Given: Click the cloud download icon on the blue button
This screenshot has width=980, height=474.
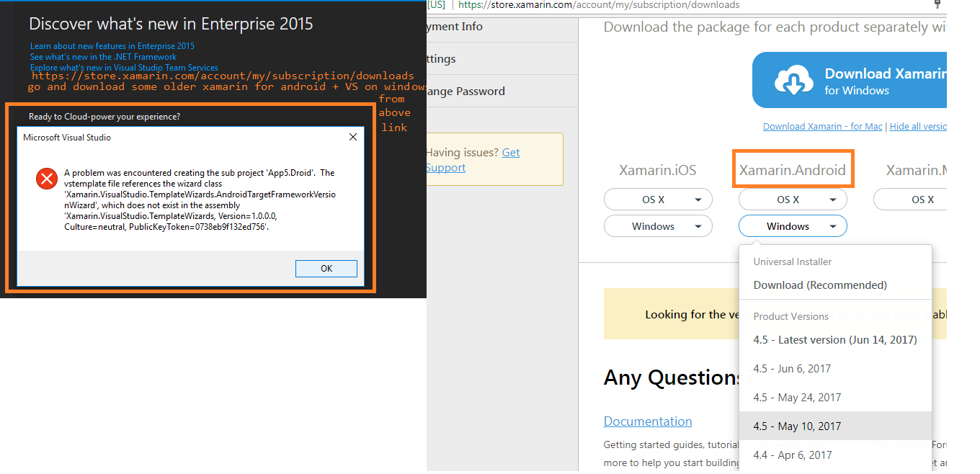Looking at the screenshot, I should [x=794, y=81].
